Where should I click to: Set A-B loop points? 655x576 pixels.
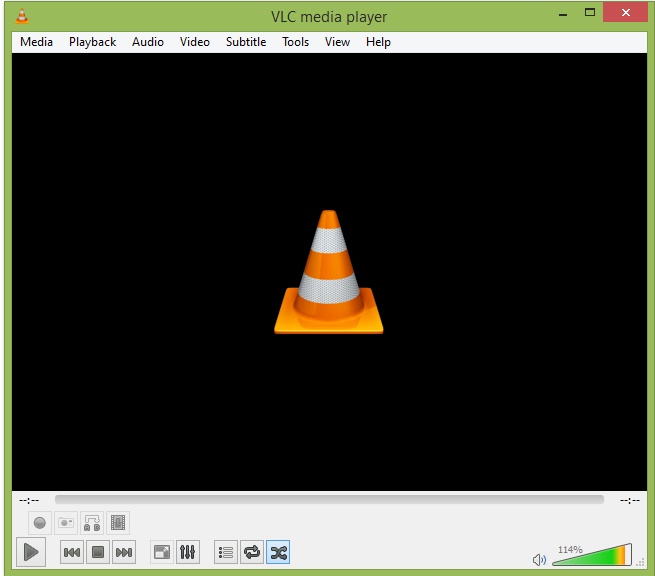coord(92,523)
